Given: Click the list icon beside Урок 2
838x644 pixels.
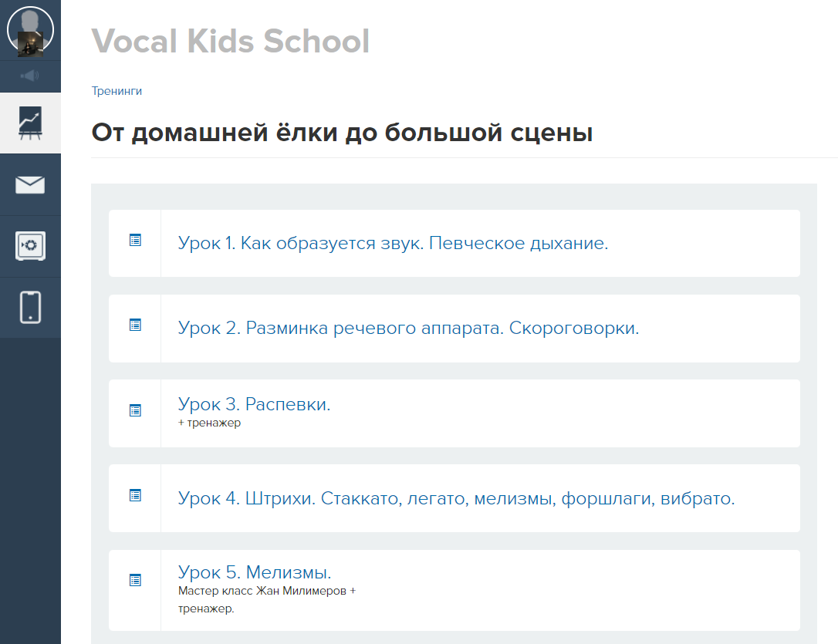Looking at the screenshot, I should click(x=135, y=325).
